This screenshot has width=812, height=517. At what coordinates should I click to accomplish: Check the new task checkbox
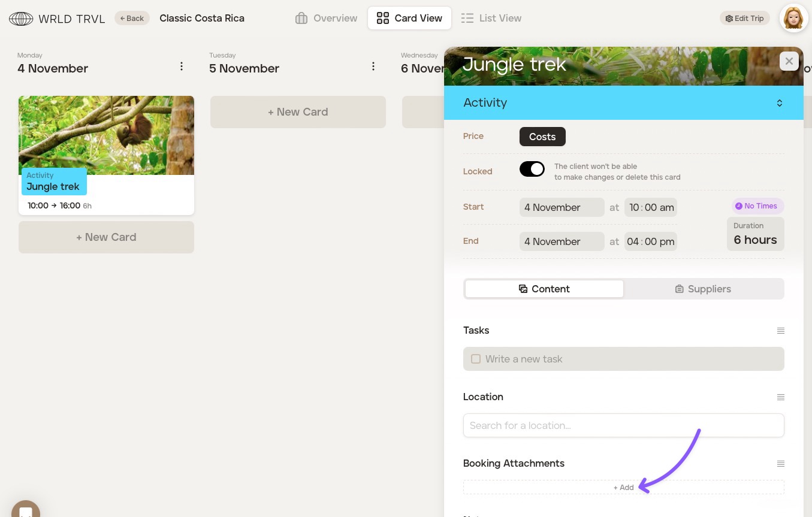click(x=476, y=359)
